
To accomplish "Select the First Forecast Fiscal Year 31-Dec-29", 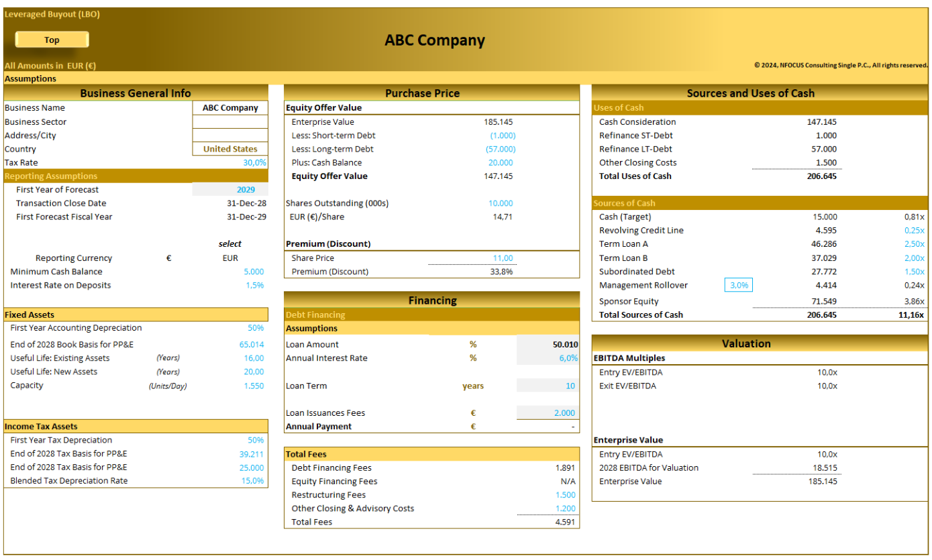I will click(246, 217).
